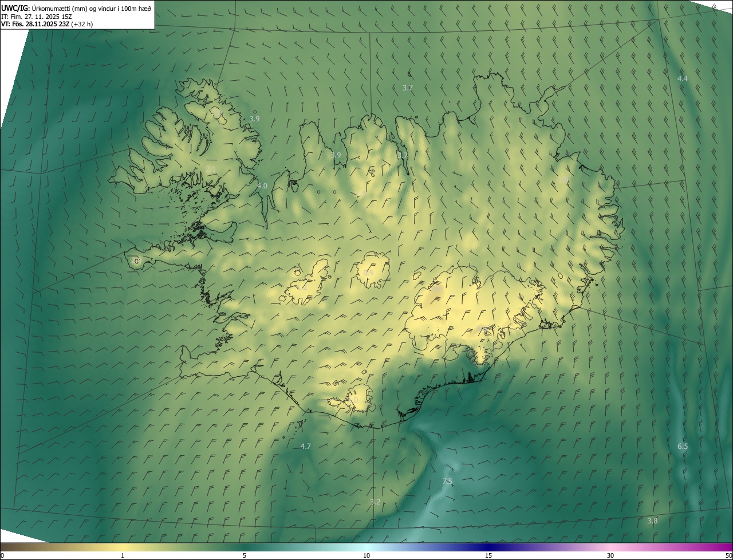Image resolution: width=733 pixels, height=560 pixels.
Task: Click the 7.5 precipitation value label
Action: pos(447,482)
